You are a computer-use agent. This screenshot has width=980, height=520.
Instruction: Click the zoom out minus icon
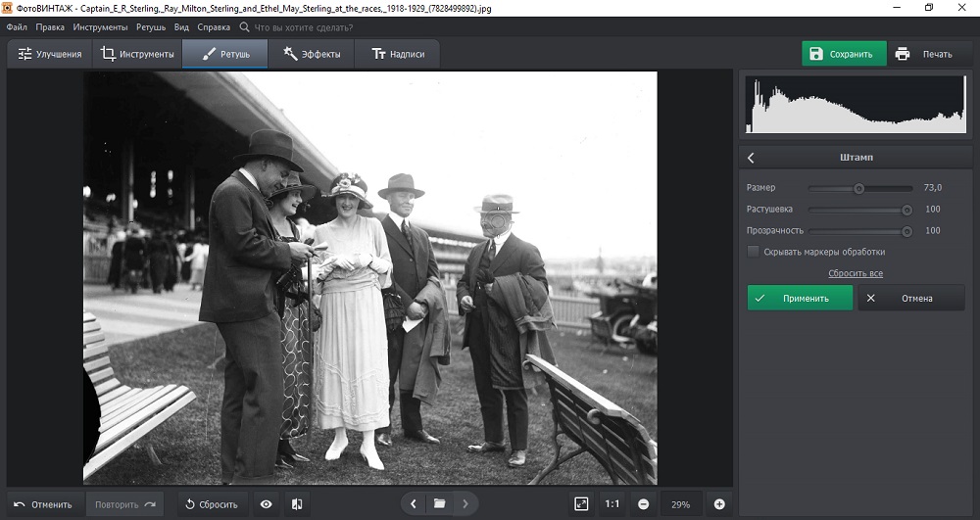pyautogui.click(x=643, y=504)
